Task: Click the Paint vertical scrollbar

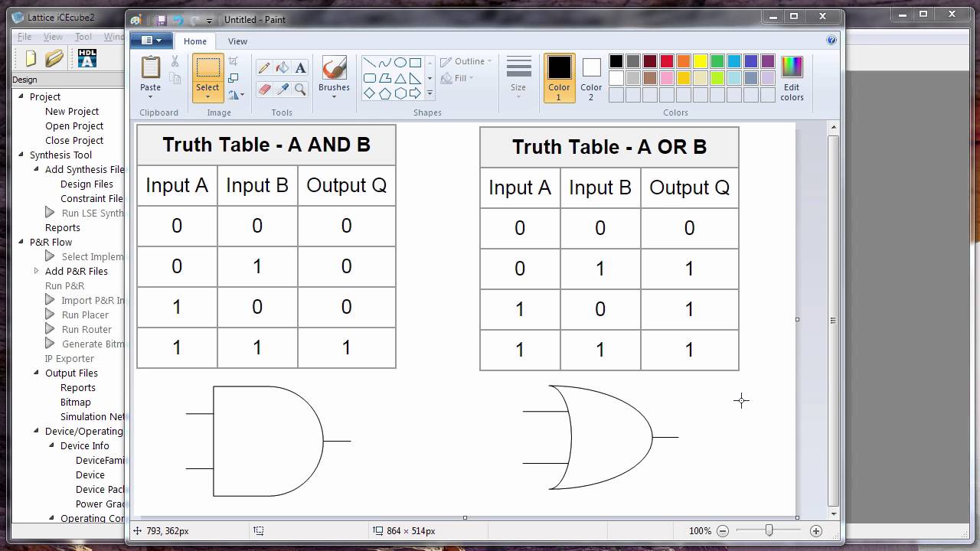Action: pyautogui.click(x=833, y=320)
